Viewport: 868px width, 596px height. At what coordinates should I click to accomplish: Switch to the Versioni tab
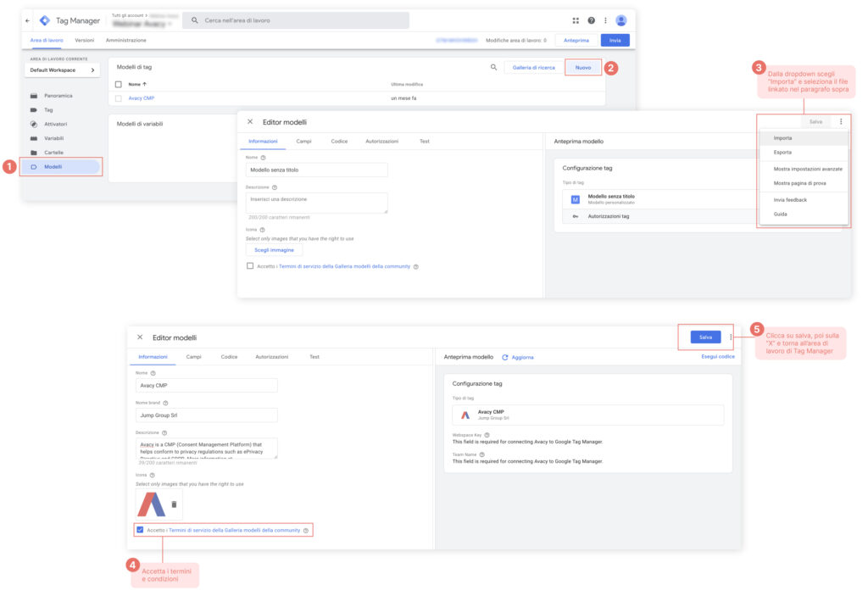[85, 41]
